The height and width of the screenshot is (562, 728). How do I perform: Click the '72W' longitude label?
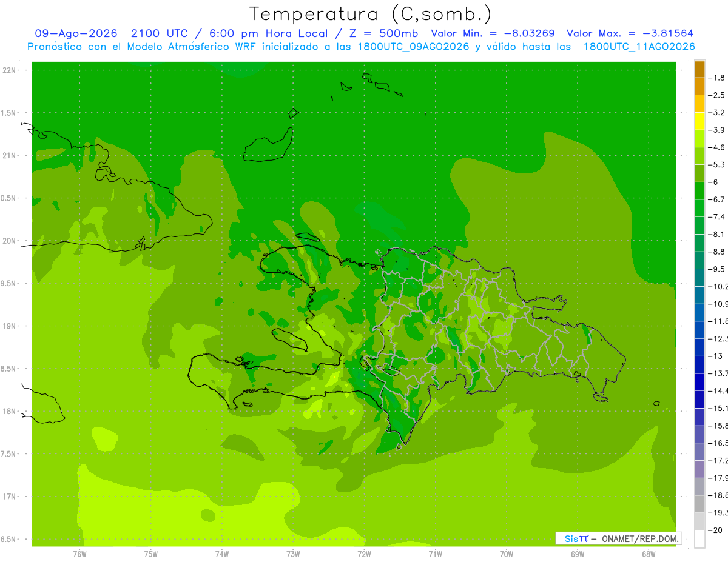coord(364,554)
